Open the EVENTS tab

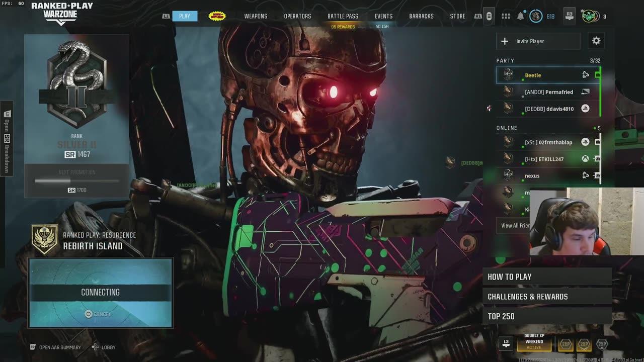tap(383, 16)
